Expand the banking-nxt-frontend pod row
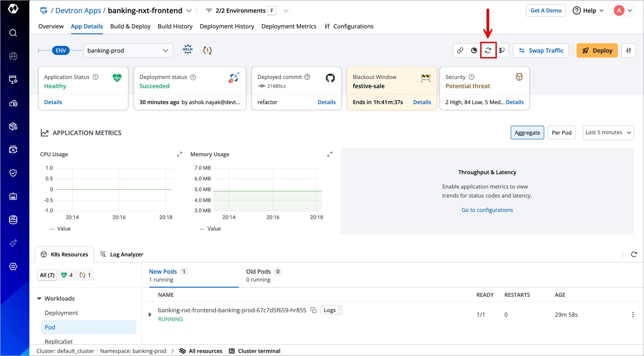Screen dimensions: 644x356 coord(150,315)
